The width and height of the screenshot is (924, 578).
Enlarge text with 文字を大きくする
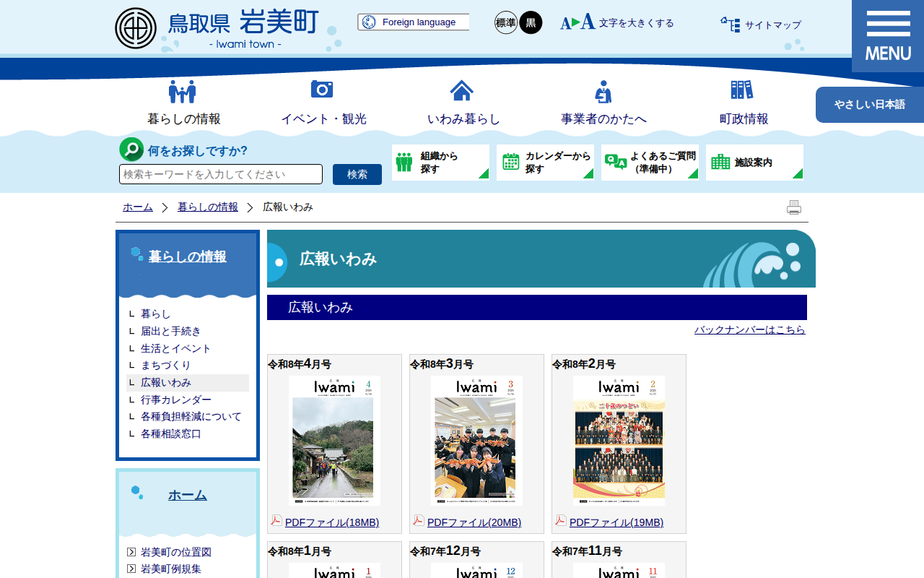(x=617, y=22)
